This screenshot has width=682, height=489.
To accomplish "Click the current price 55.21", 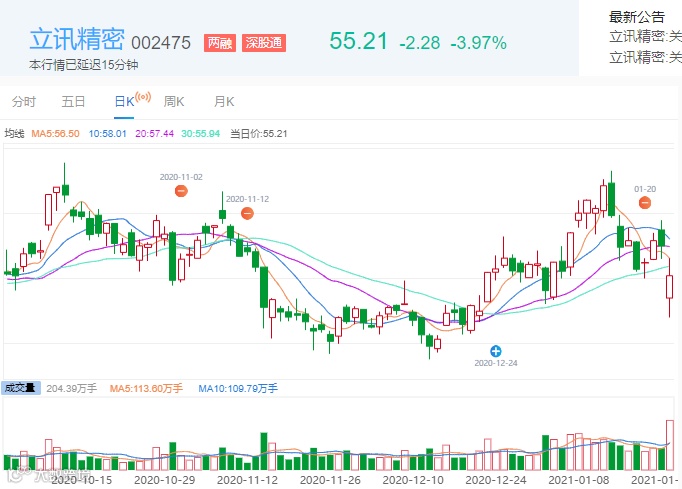I will pyautogui.click(x=358, y=41).
